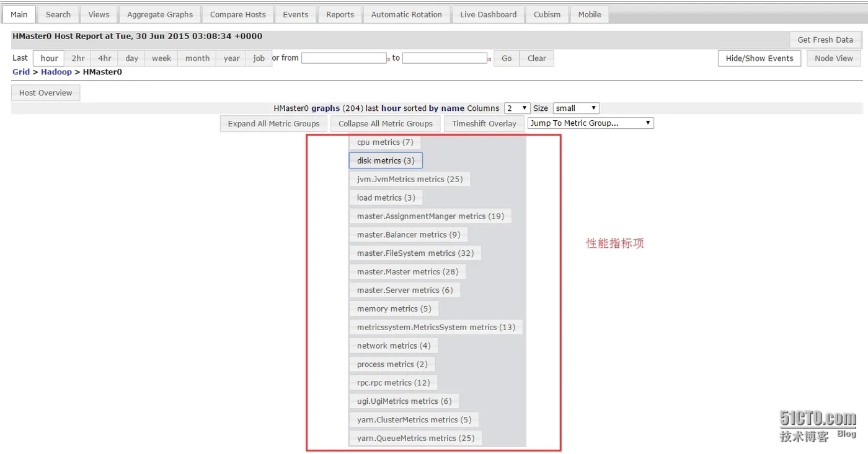The height and width of the screenshot is (454, 868).
Task: Focus the 'to' date input field
Action: point(445,58)
